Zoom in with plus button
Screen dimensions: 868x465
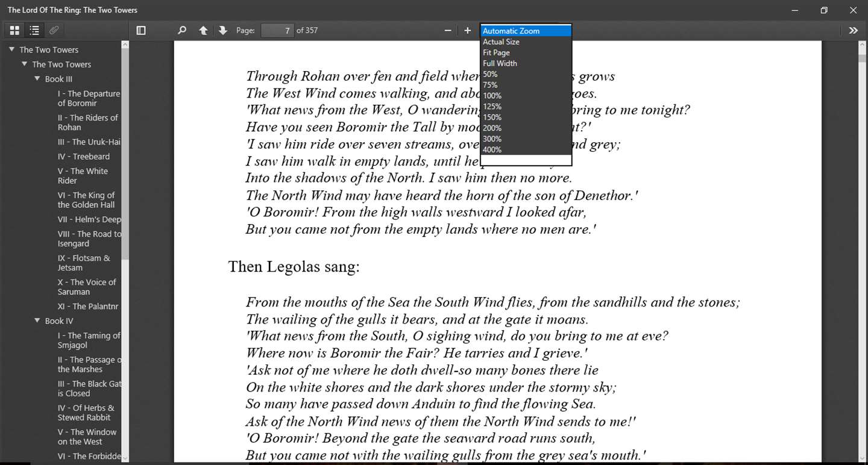pos(468,30)
